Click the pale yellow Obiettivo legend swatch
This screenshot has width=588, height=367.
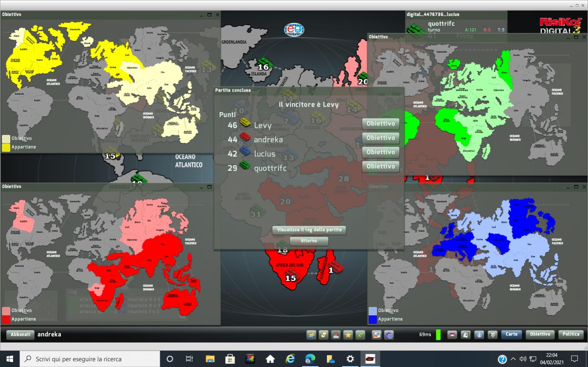[x=6, y=139]
